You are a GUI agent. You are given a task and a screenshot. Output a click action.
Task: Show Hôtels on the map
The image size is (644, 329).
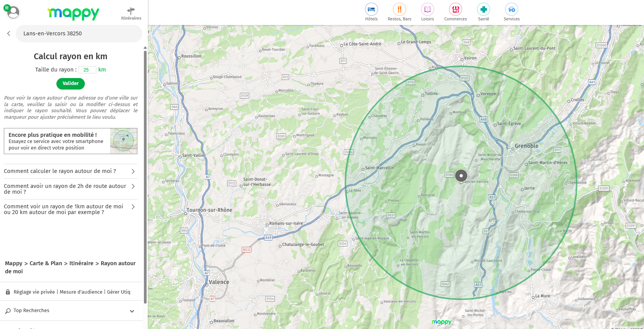(371, 12)
